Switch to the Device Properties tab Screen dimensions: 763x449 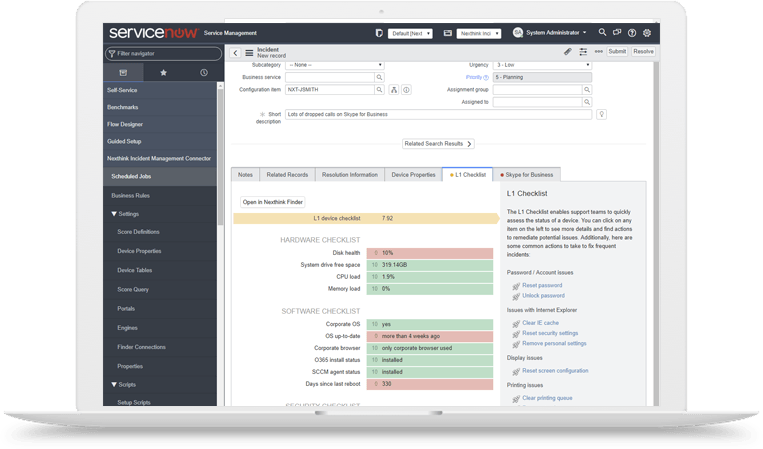pos(414,175)
